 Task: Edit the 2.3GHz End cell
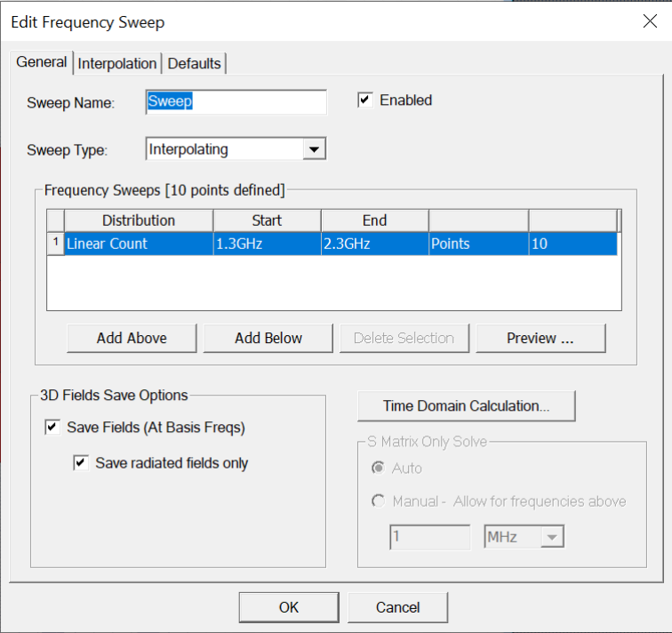pyautogui.click(x=373, y=244)
